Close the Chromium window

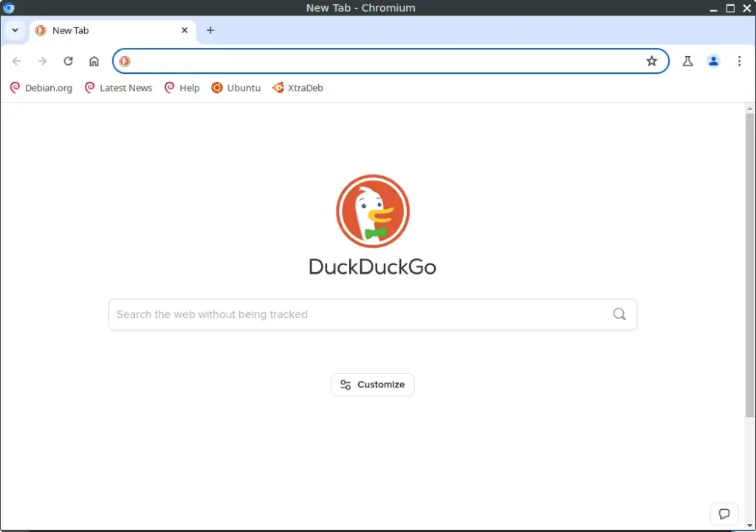[747, 8]
